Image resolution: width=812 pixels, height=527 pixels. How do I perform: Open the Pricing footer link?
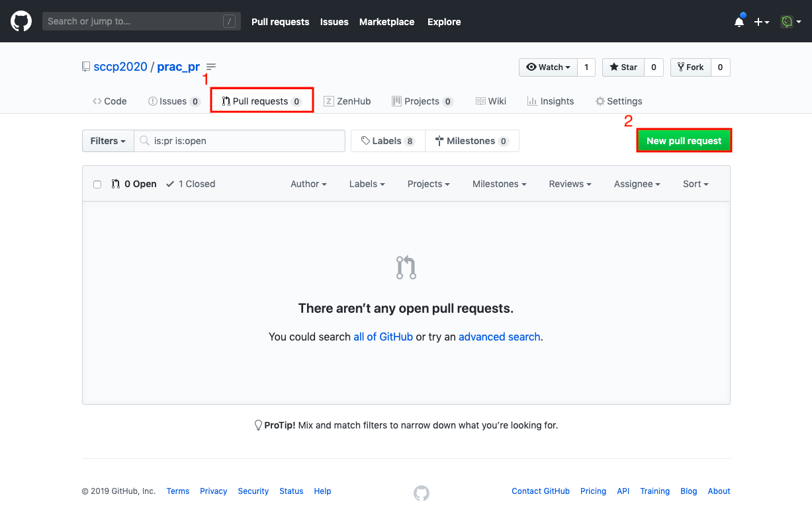594,491
